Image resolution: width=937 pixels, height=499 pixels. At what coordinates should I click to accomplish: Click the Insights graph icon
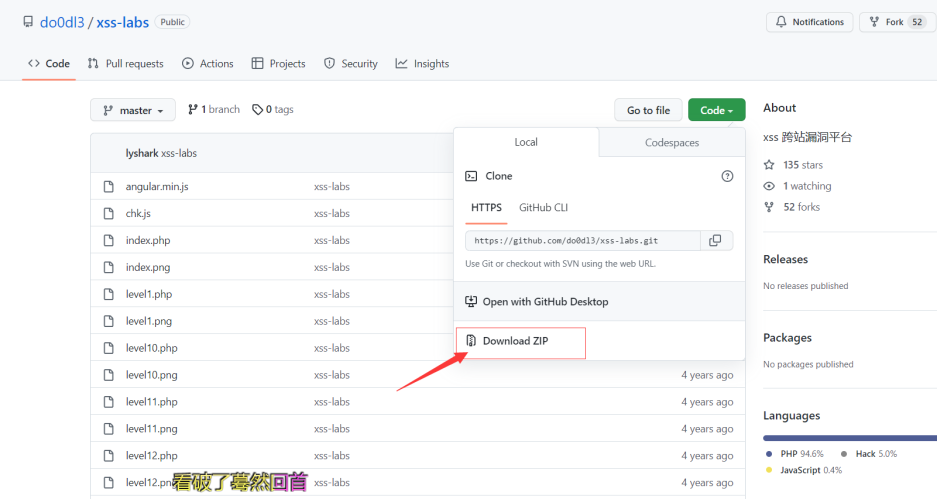[x=402, y=63]
